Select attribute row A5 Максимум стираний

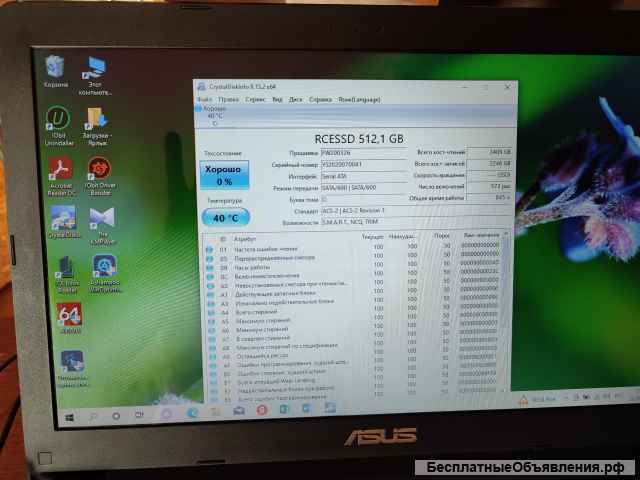pos(353,320)
